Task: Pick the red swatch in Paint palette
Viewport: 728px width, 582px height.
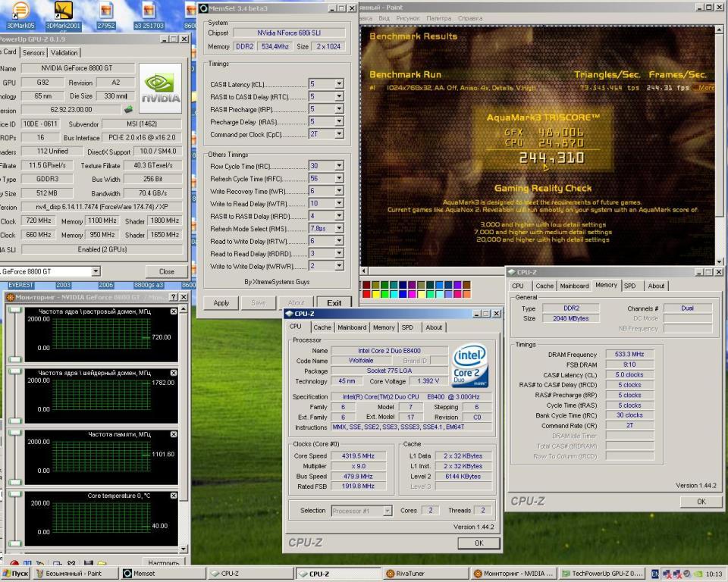Action: [366, 294]
